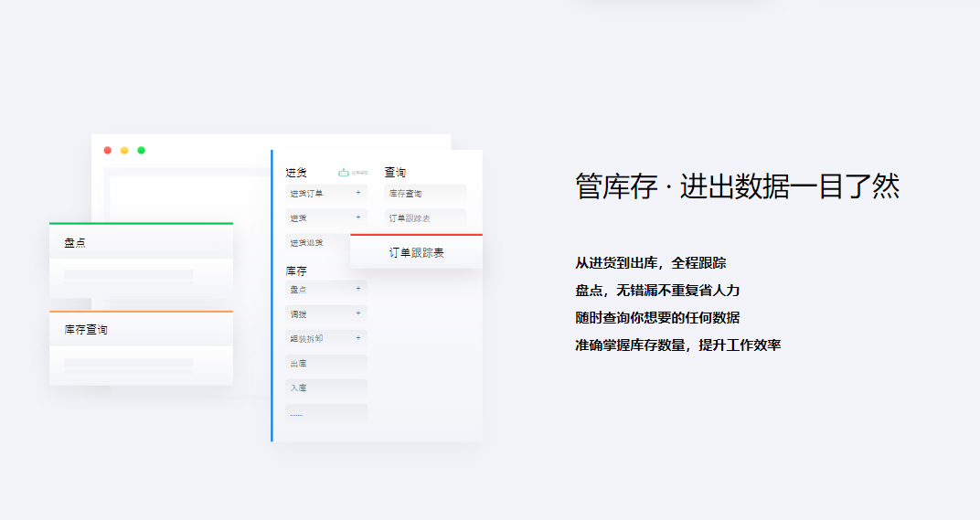The image size is (980, 520).
Task: Open the 进货订单 menu item
Action: click(x=326, y=194)
